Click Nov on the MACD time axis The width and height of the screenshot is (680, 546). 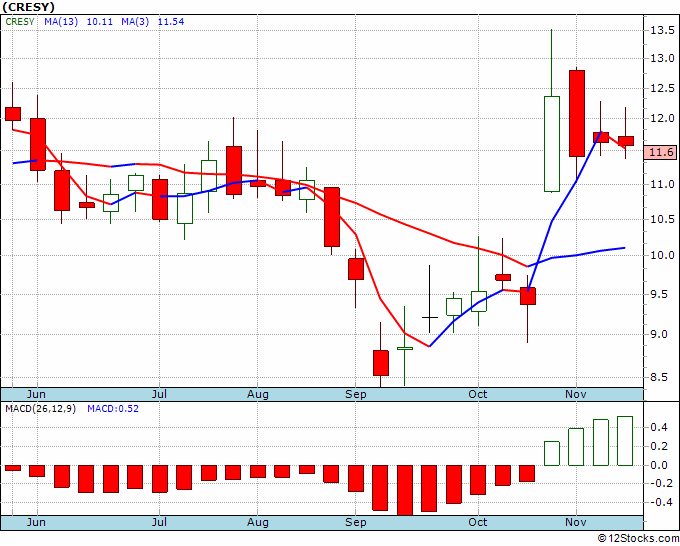[x=576, y=522]
